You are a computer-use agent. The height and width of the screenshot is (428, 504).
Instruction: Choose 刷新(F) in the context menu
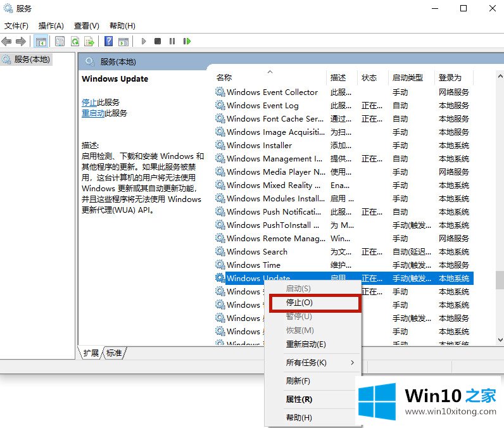tap(312, 381)
